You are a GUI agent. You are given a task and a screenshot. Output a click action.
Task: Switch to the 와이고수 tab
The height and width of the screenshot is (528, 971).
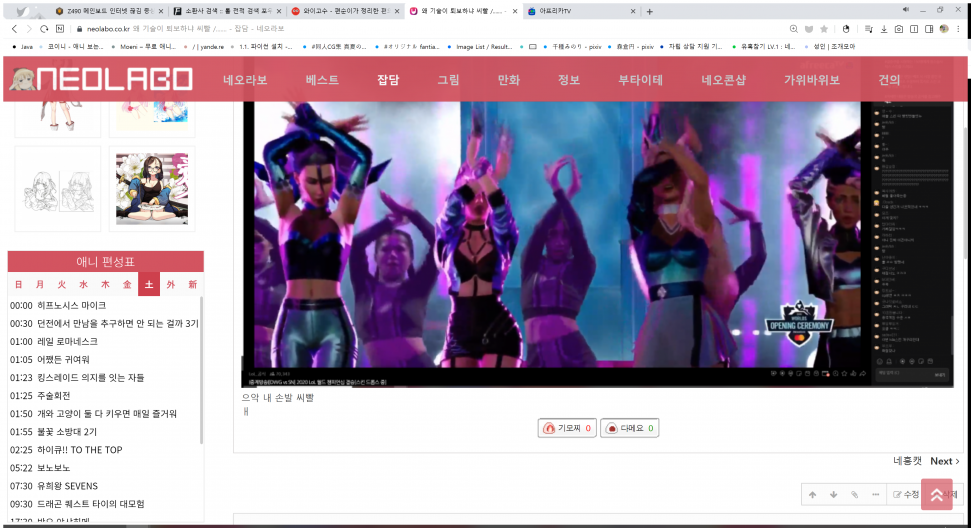(344, 11)
